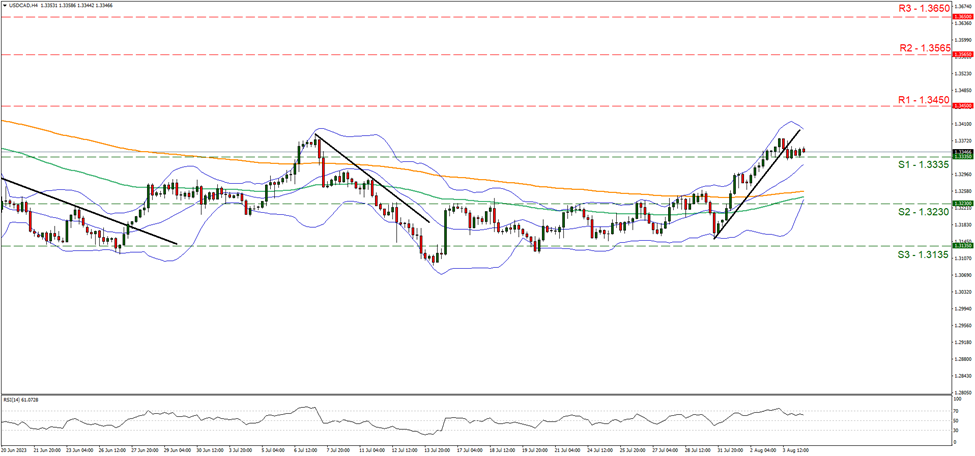Viewport: 975px width, 456px height.
Task: Click the 20 Jun 2023 date on time axis
Action: coord(16,451)
